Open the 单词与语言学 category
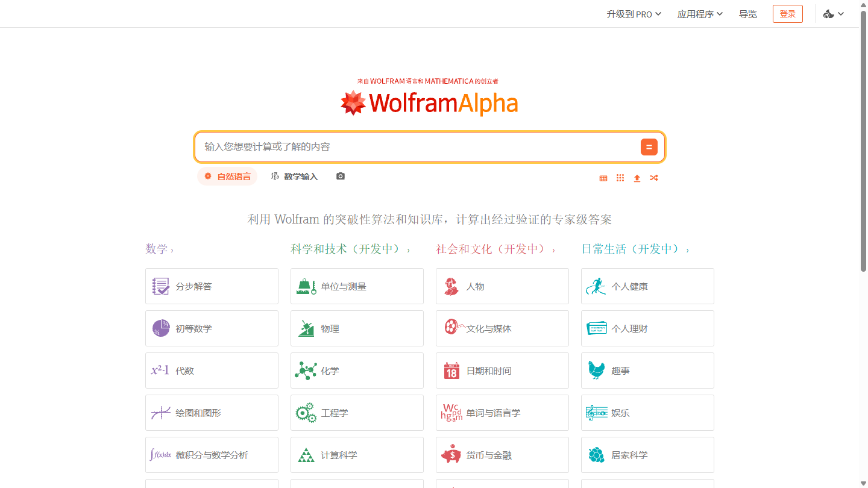The height and width of the screenshot is (488, 868). point(502,413)
